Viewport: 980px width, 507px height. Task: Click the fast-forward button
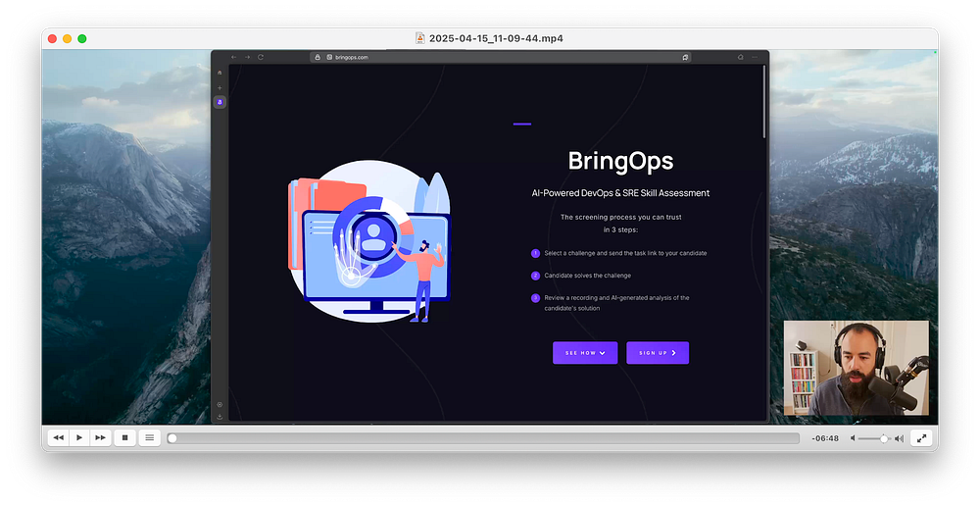pos(100,437)
